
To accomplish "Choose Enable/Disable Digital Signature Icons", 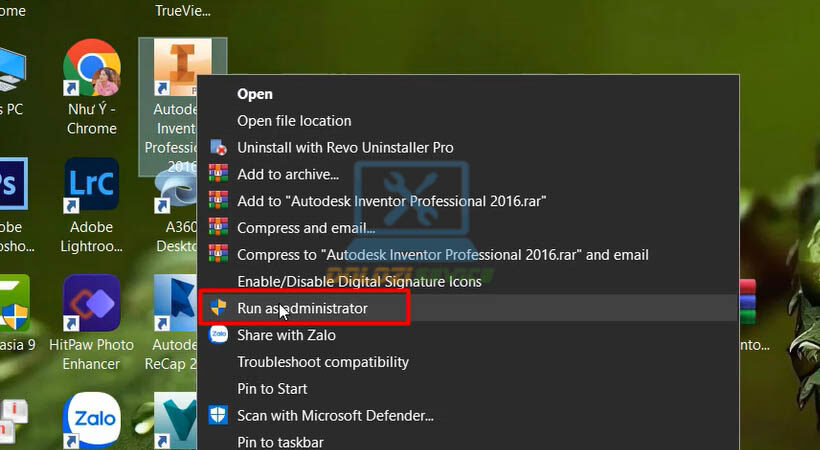I will point(359,282).
